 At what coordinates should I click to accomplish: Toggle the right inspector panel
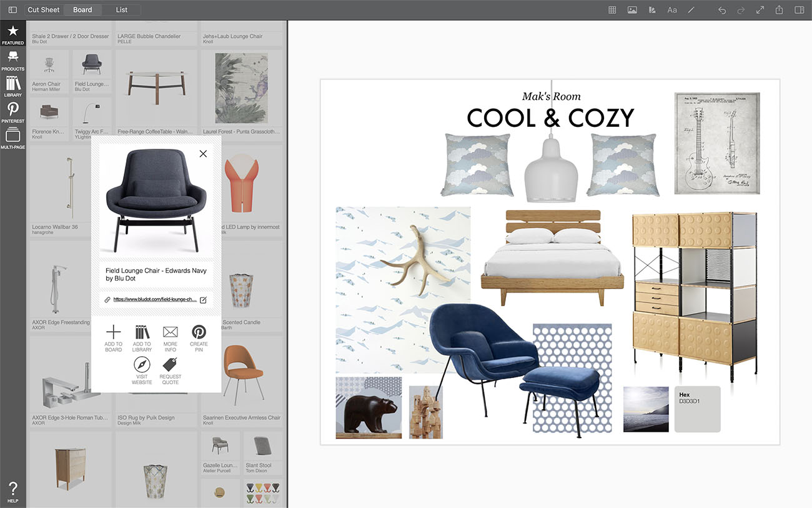pos(799,10)
